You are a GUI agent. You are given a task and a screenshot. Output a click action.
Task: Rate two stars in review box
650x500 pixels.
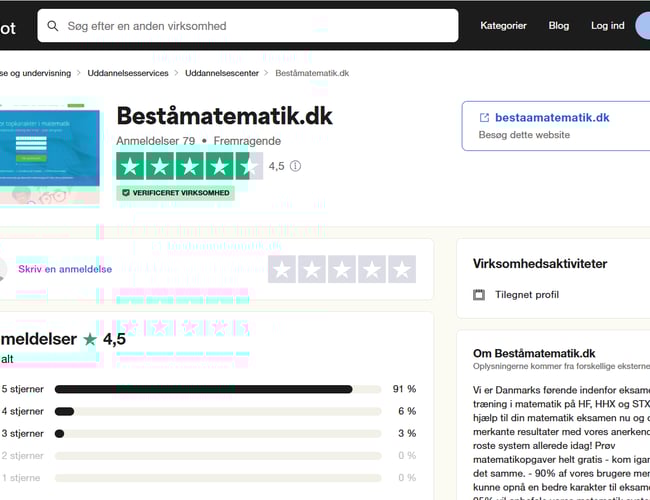[x=312, y=269]
